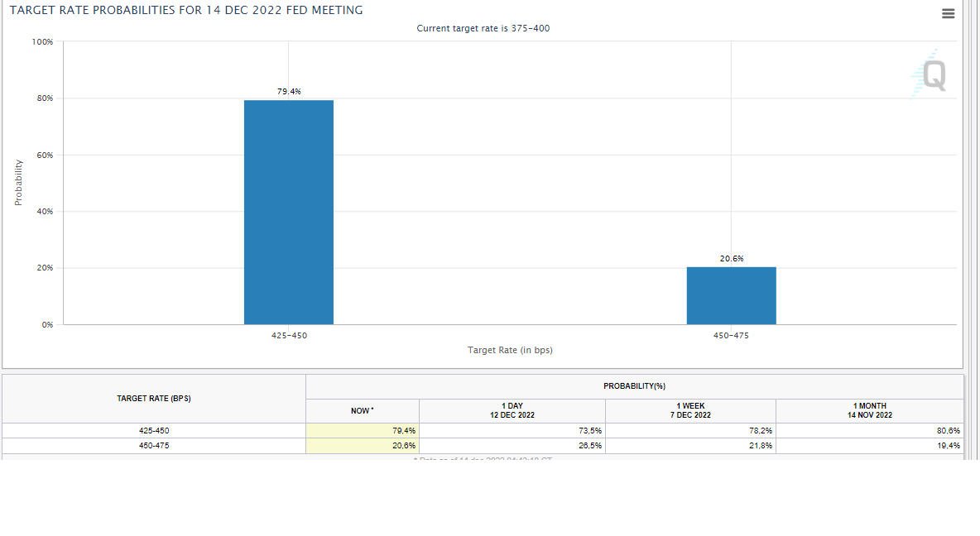
Task: Click the 425-450 x-axis category label
Action: [289, 336]
